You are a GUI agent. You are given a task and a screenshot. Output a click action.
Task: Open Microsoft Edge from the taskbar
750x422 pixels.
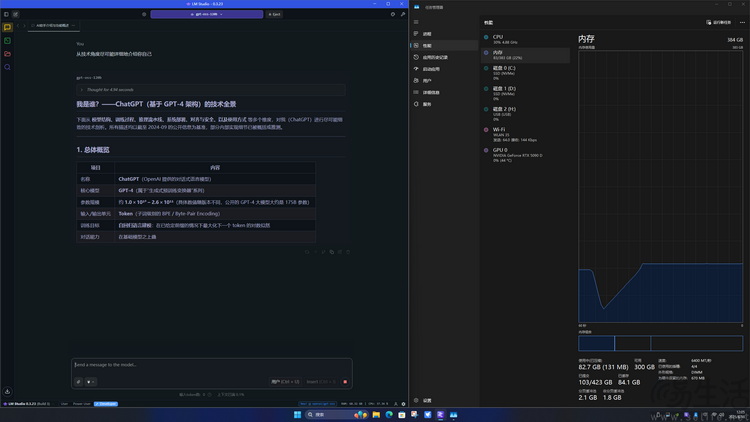coord(389,414)
